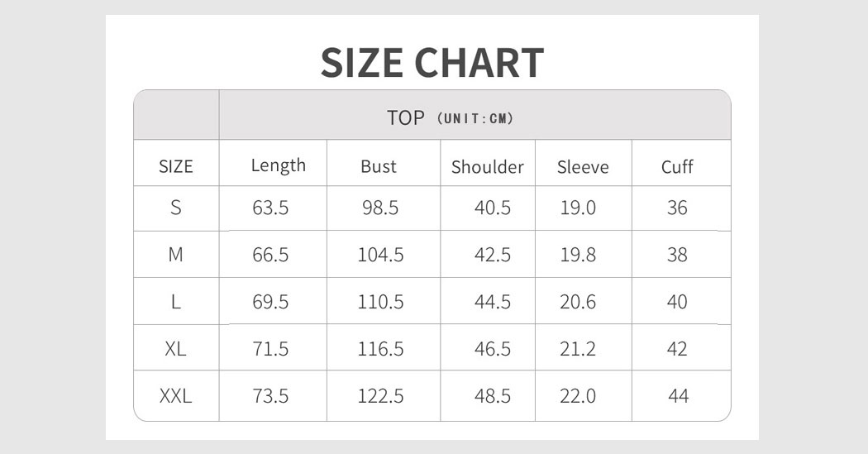Select the Cuff column header
868x454 pixels.
[x=677, y=167]
